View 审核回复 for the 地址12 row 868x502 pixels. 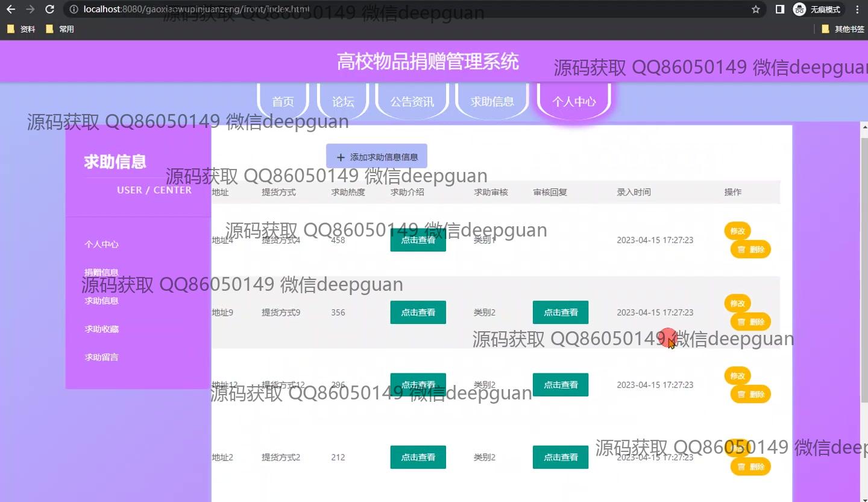pyautogui.click(x=561, y=385)
